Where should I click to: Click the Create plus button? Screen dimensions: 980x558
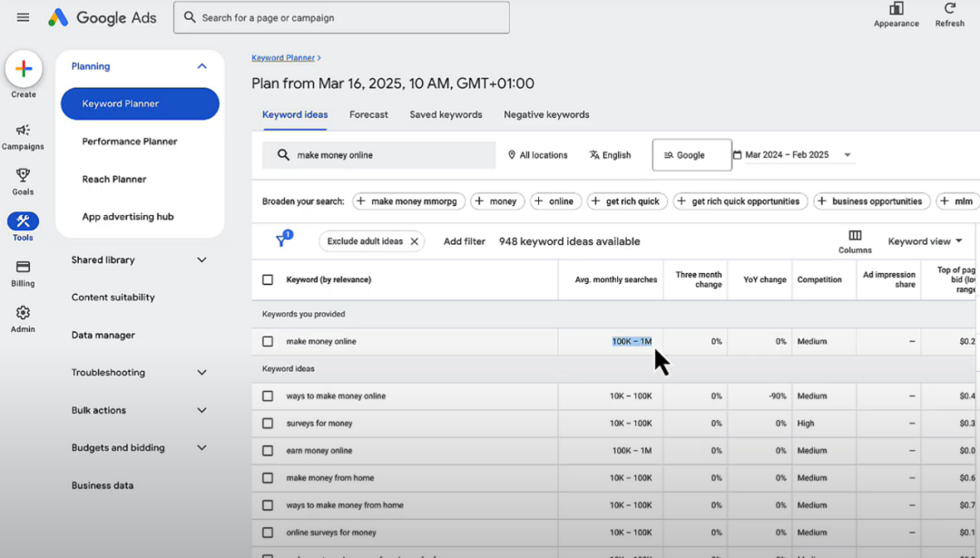tap(24, 69)
